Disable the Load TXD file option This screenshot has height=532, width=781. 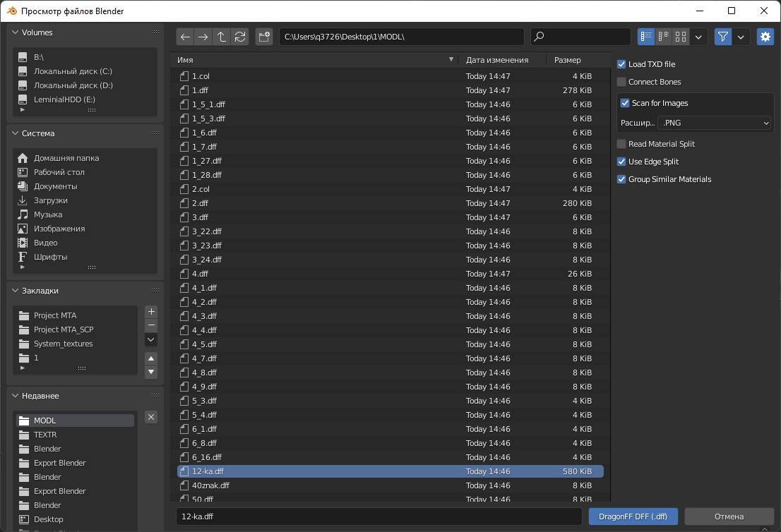pos(622,64)
